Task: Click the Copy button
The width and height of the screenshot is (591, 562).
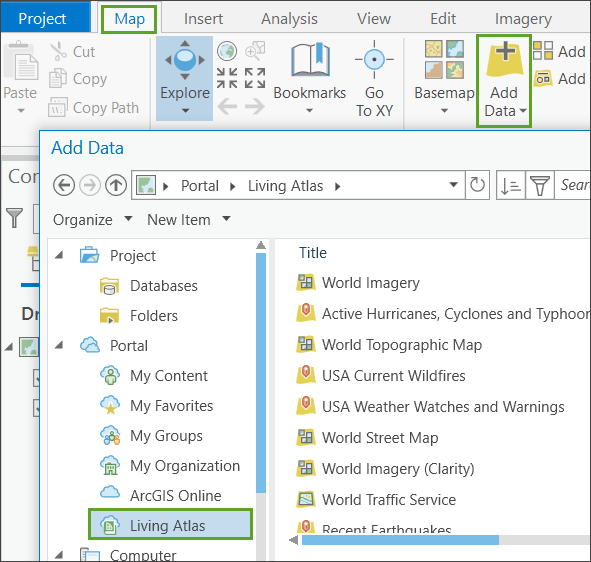Action: pos(78,79)
